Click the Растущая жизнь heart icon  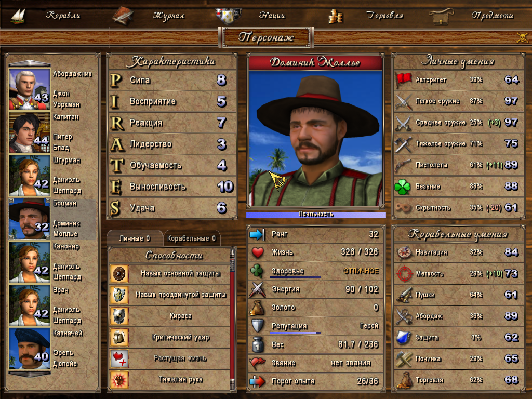coord(119,358)
